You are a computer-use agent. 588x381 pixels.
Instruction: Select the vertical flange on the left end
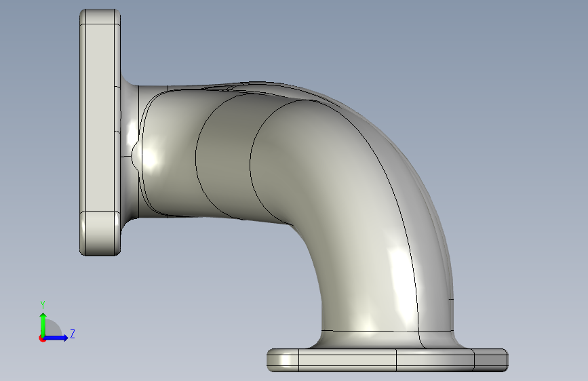point(100,132)
